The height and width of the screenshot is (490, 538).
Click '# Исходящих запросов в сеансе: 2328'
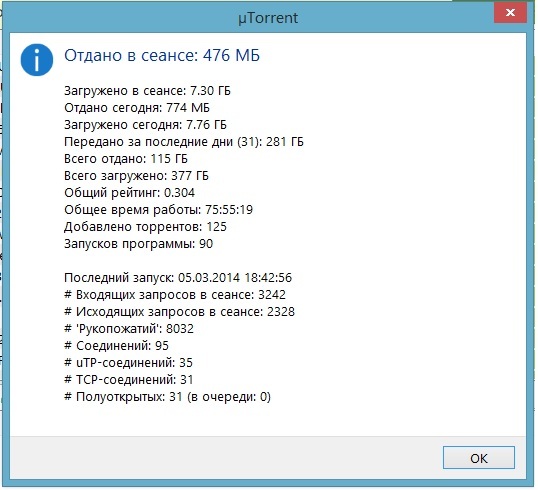tap(179, 312)
